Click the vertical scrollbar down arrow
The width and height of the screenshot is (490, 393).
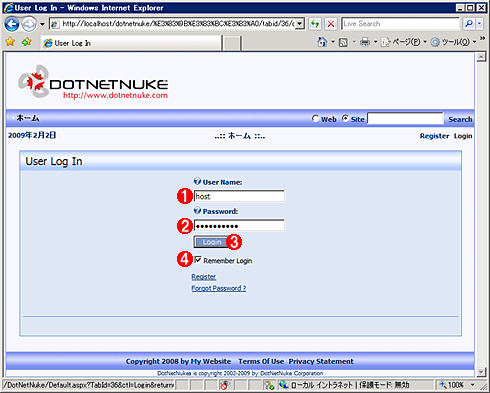tap(481, 371)
